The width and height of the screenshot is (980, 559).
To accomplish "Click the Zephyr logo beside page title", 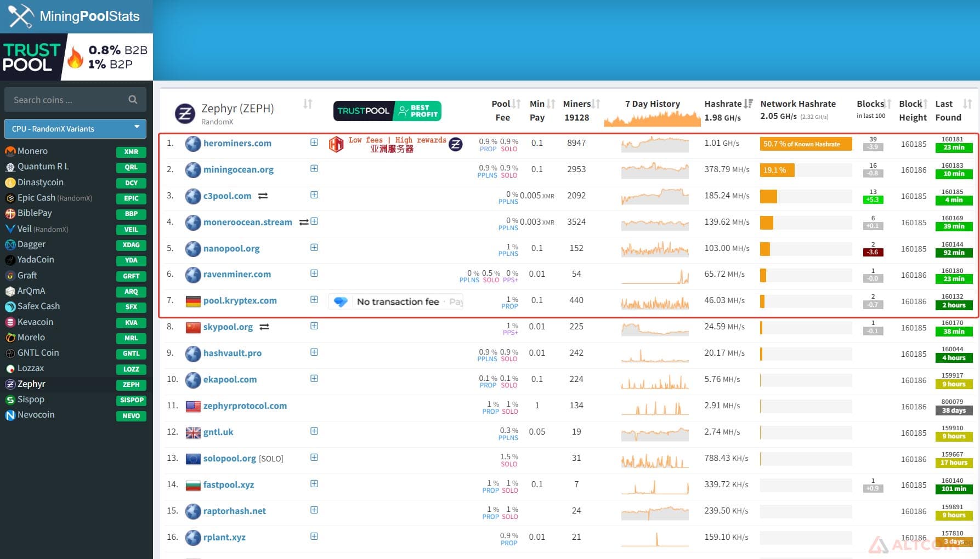I will [x=185, y=113].
